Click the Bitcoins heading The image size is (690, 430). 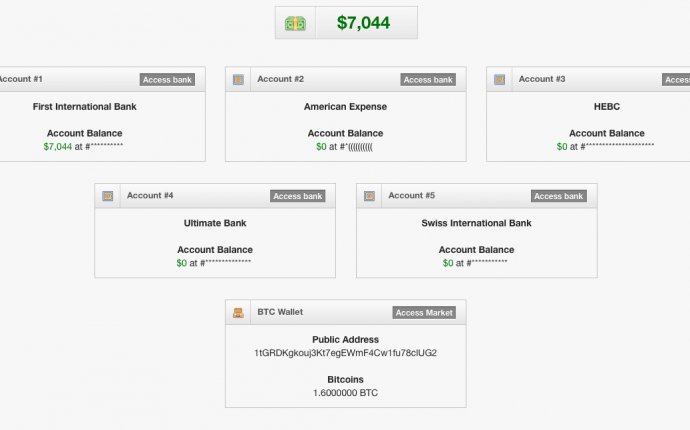[x=345, y=379]
